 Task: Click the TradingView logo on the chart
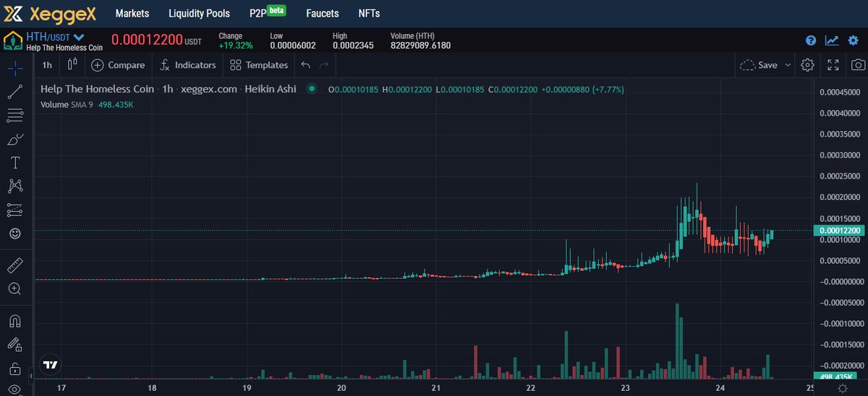(x=50, y=365)
